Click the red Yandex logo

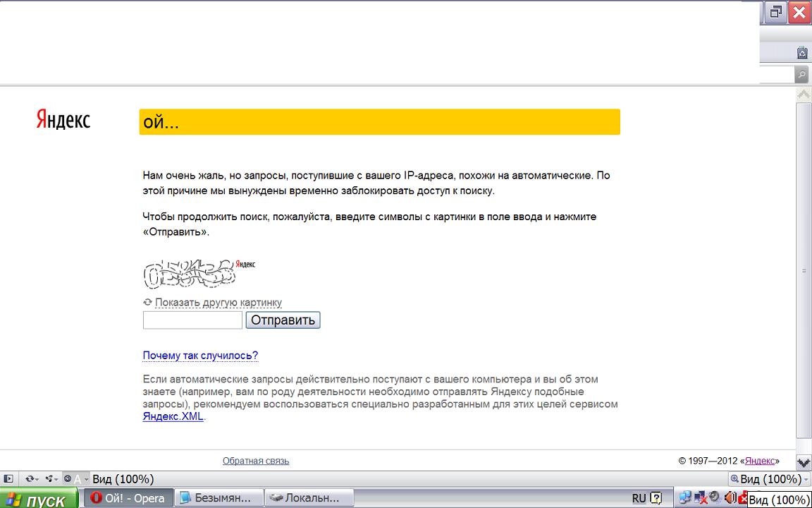(63, 119)
